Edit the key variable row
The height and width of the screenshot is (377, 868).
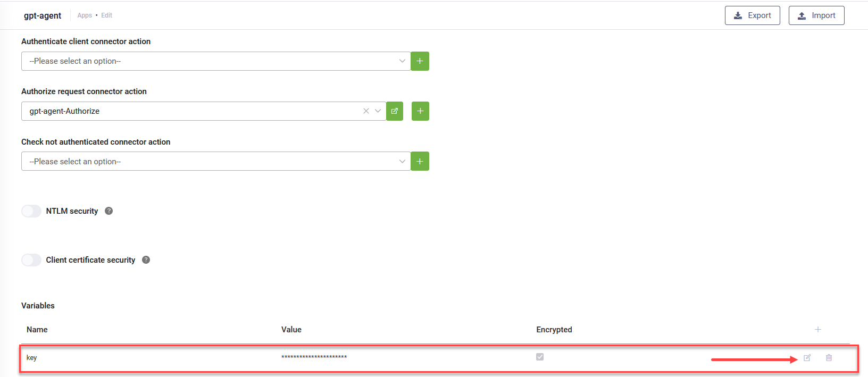point(807,358)
